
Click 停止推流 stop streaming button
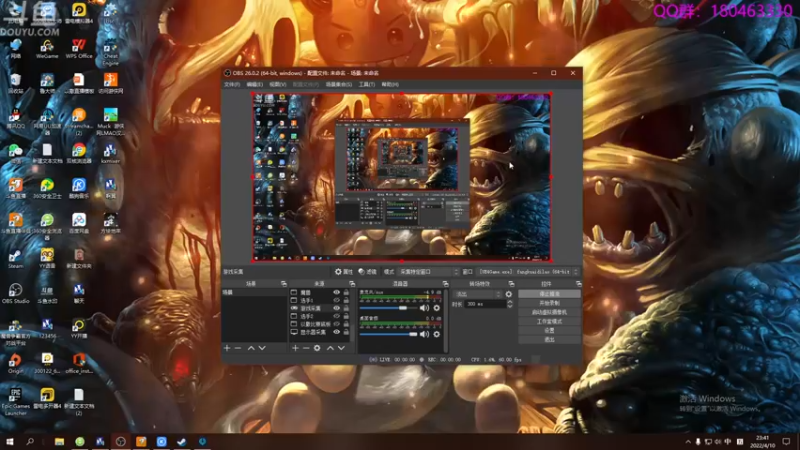(549, 294)
